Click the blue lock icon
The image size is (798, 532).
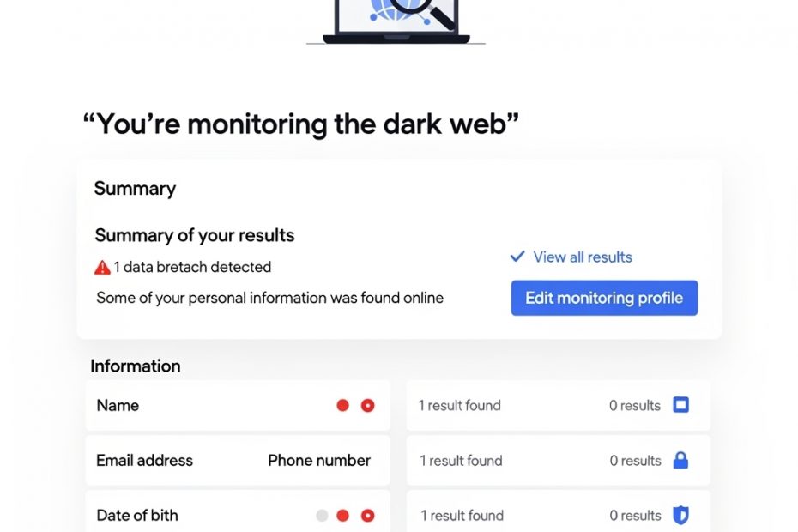pos(680,461)
